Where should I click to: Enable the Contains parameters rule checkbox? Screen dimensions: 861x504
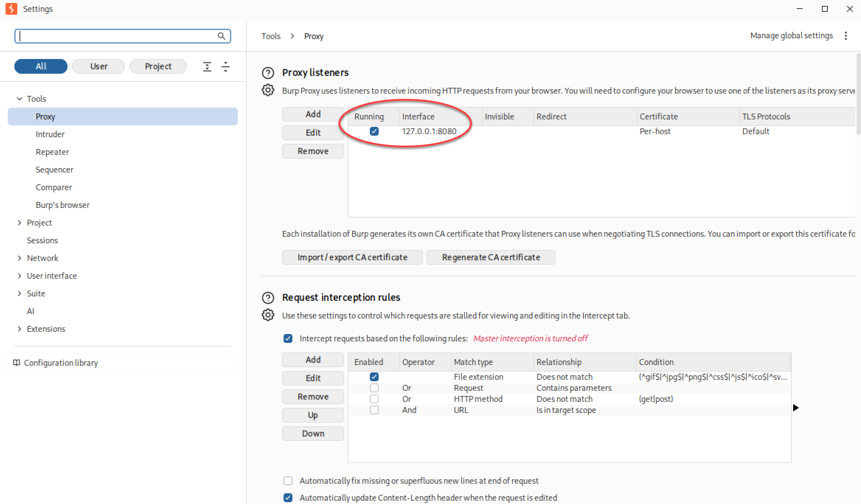(374, 388)
